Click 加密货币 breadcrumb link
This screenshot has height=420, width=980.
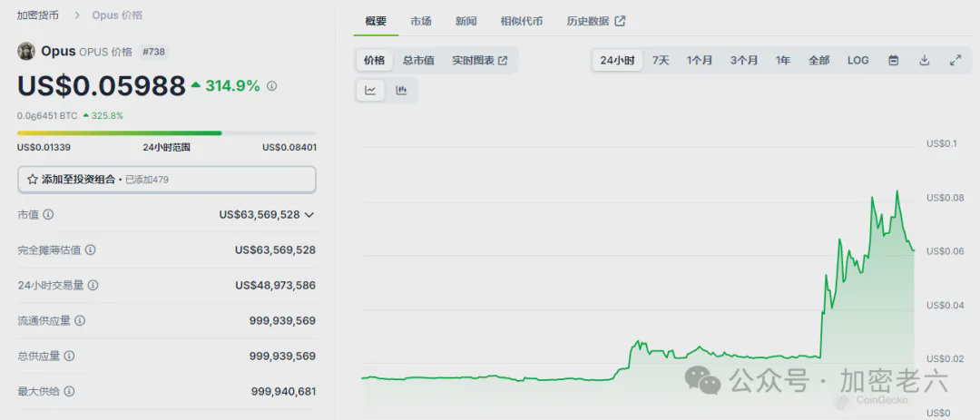tap(37, 15)
